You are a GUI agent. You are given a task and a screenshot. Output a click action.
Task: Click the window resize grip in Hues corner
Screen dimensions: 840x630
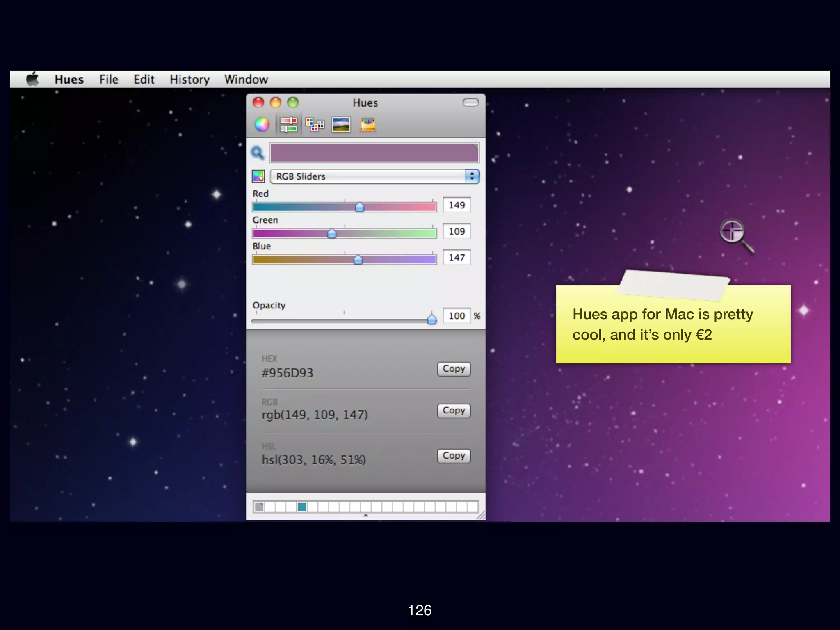[x=480, y=515]
